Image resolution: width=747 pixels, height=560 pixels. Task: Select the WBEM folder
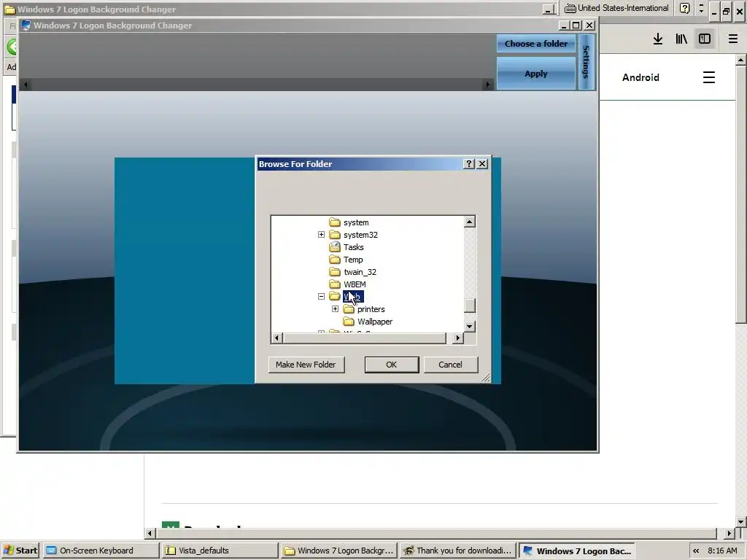point(355,284)
